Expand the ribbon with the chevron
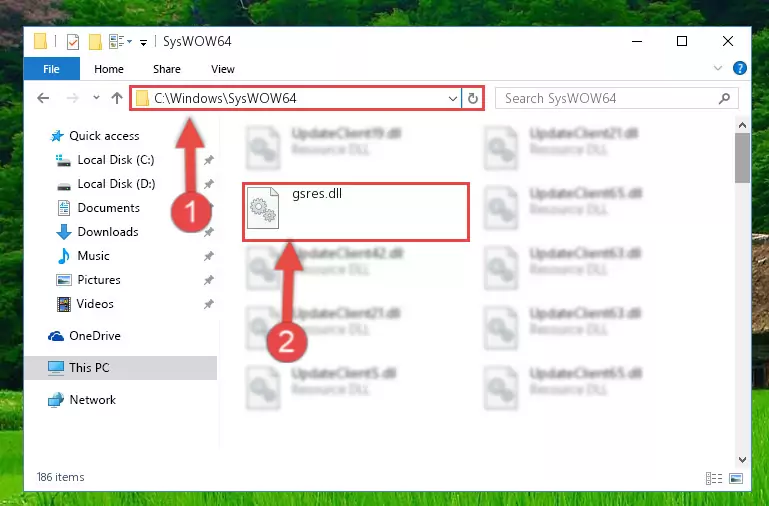Screen dimensions: 769x506 pos(718,68)
